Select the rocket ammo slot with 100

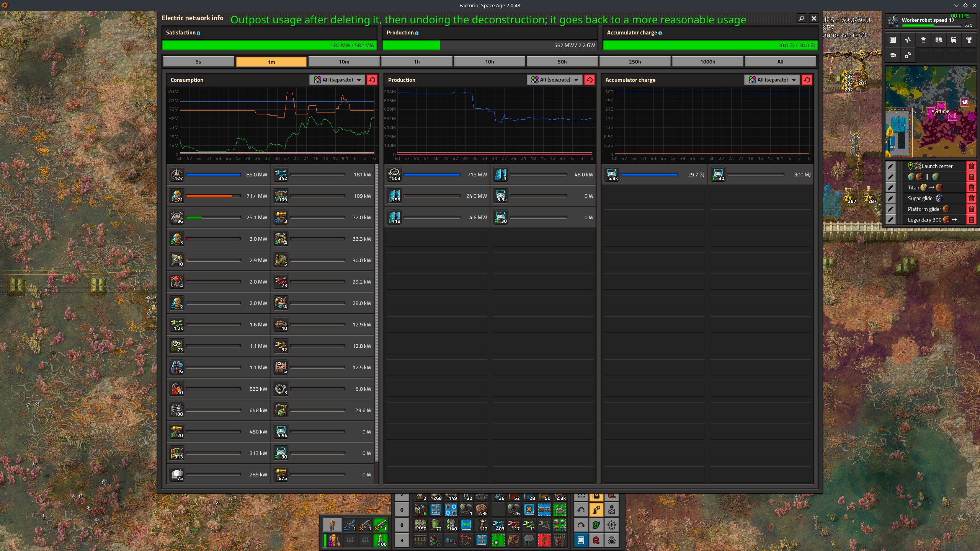tap(380, 540)
